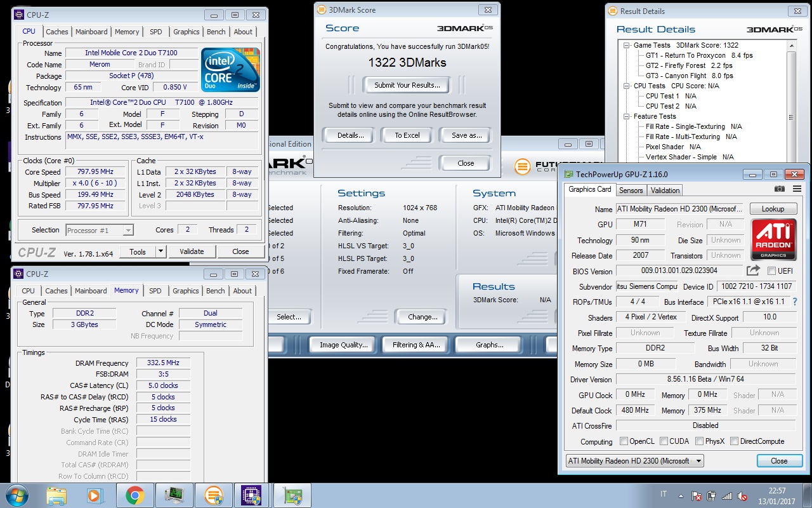Image resolution: width=812 pixels, height=508 pixels.
Task: Export results with To Excel button
Action: 407,135
